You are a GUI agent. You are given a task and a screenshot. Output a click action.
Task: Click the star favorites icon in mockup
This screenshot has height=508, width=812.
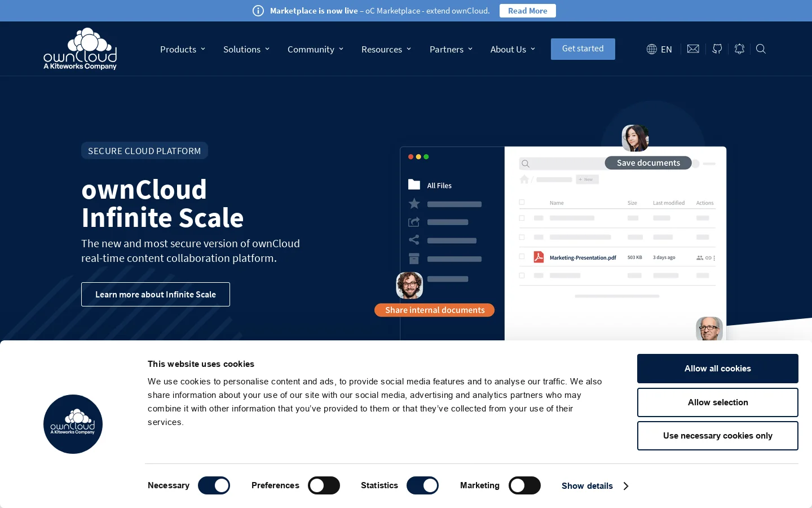coord(414,204)
